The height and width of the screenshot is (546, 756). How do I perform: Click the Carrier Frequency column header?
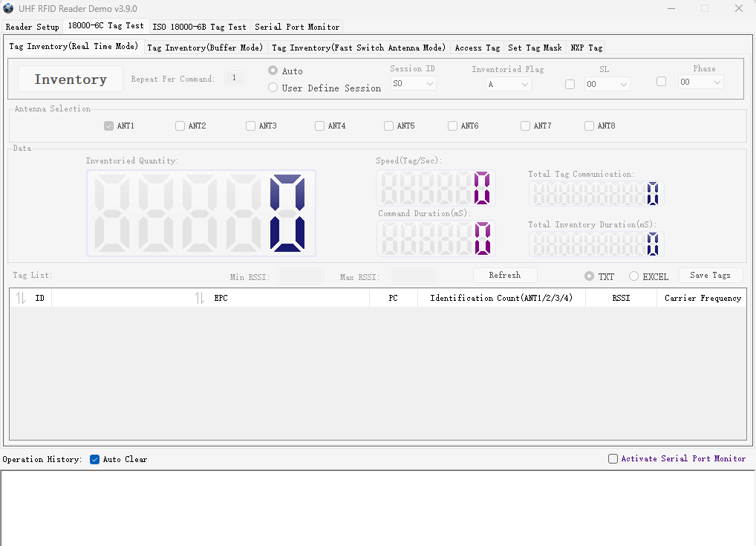tap(702, 298)
